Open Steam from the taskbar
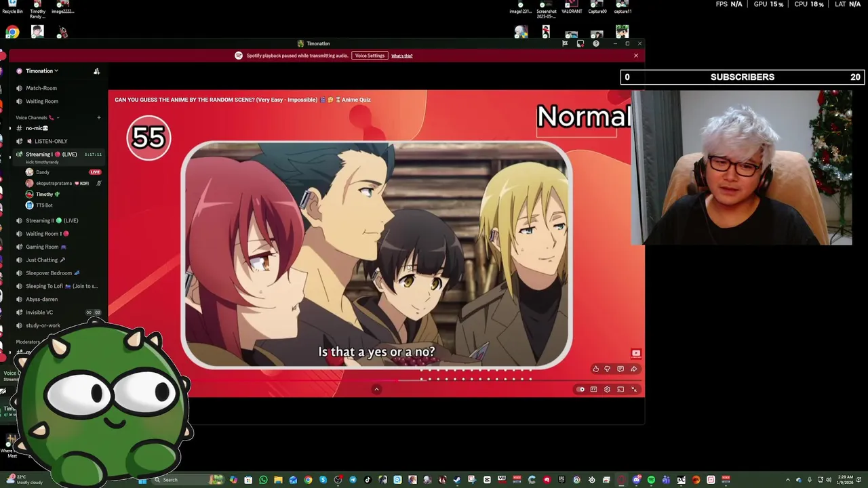This screenshot has width=868, height=488. click(x=456, y=480)
